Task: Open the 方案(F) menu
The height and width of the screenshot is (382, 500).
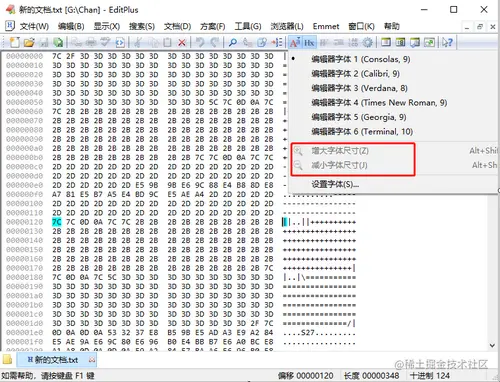Action: click(x=212, y=26)
